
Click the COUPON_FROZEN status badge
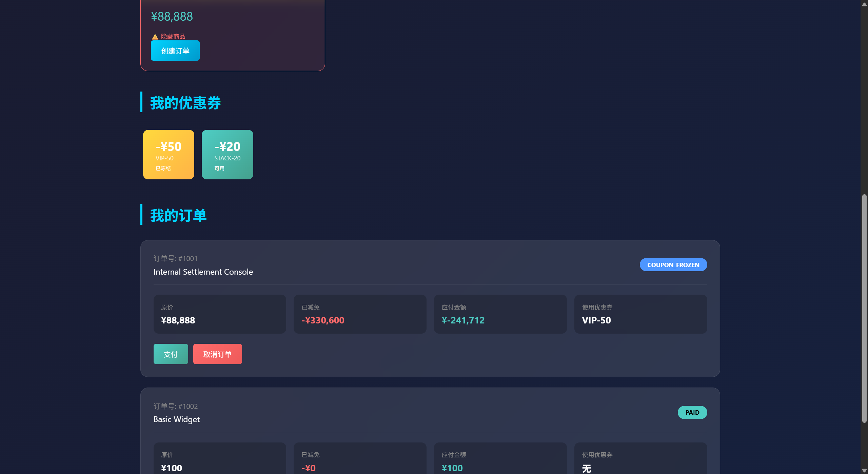pyautogui.click(x=673, y=265)
